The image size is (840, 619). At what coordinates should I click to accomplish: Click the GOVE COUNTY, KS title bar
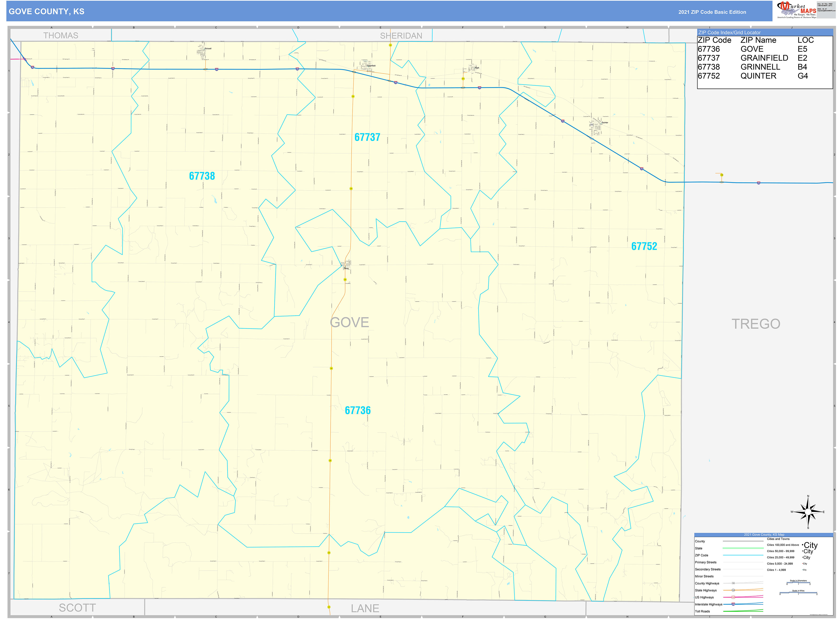(x=46, y=12)
